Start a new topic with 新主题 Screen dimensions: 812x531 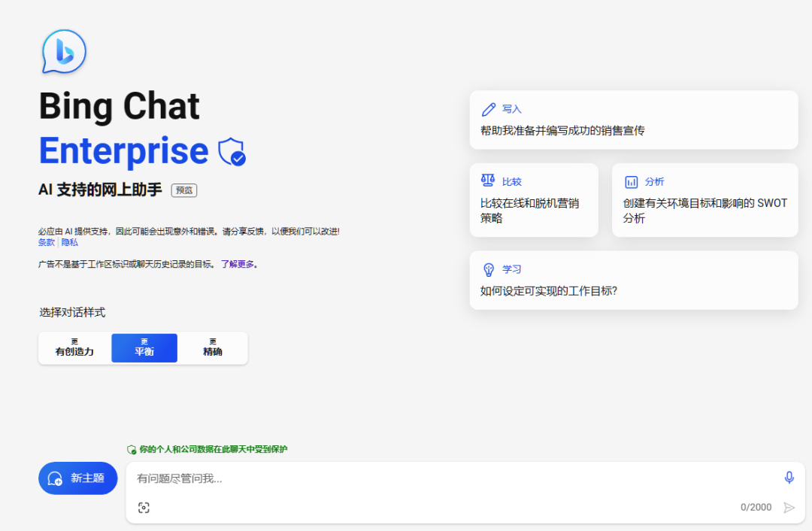tap(77, 478)
